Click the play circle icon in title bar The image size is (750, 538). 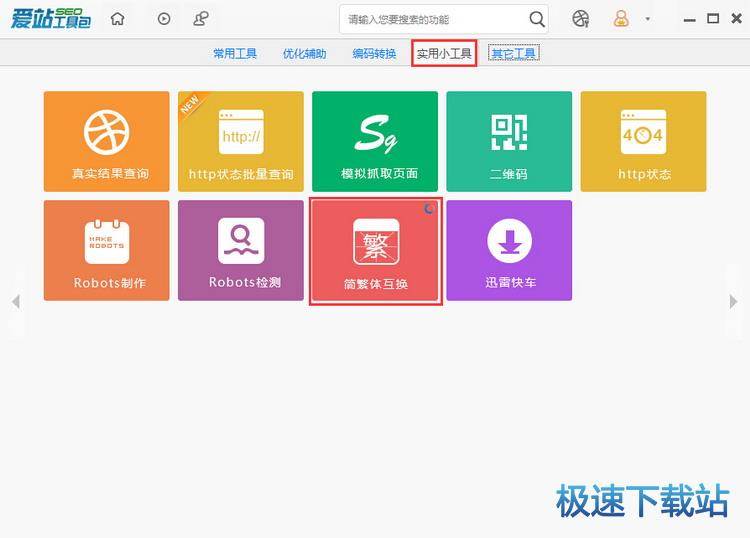(164, 19)
